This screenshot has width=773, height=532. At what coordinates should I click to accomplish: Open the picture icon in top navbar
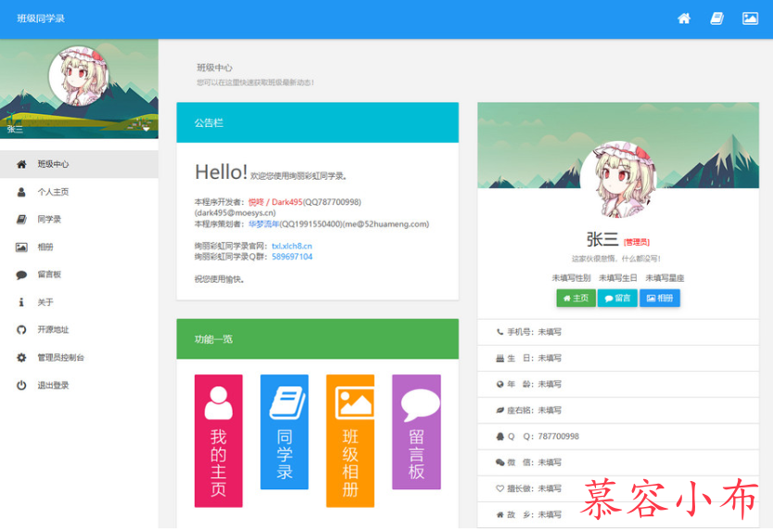pyautogui.click(x=750, y=19)
